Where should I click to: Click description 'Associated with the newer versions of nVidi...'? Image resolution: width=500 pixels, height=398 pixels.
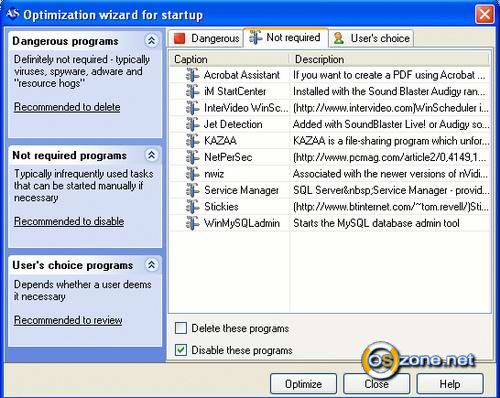390,174
